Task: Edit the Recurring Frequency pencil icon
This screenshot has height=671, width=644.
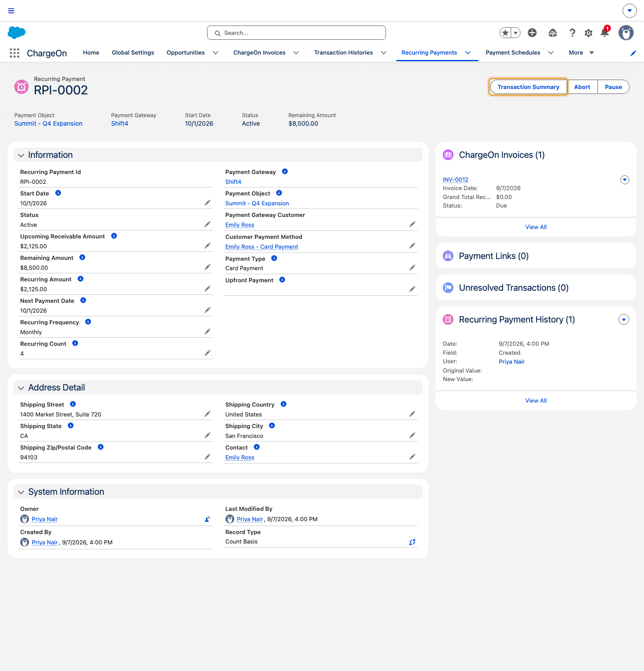Action: 208,331
